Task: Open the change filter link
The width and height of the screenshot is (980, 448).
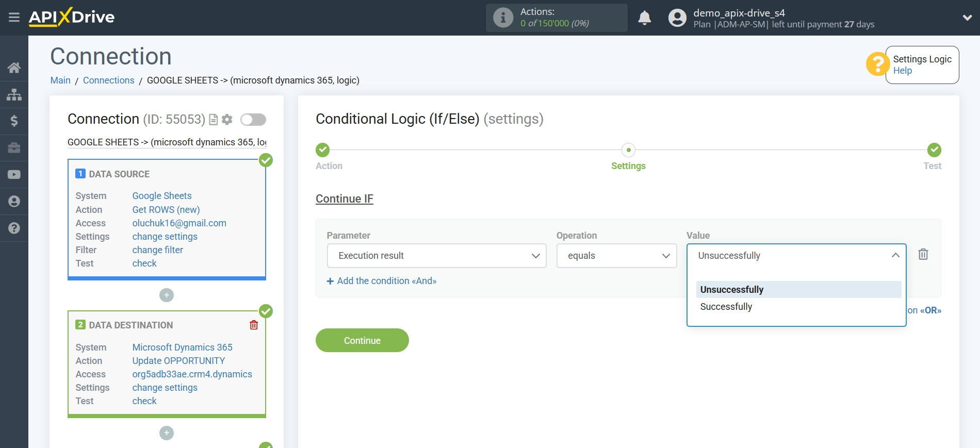Action: pos(158,250)
